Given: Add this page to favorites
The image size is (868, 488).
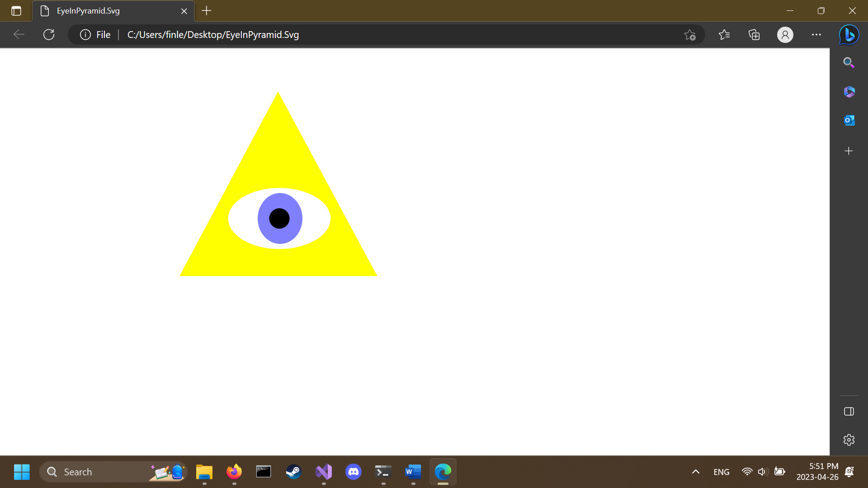Looking at the screenshot, I should [x=689, y=35].
